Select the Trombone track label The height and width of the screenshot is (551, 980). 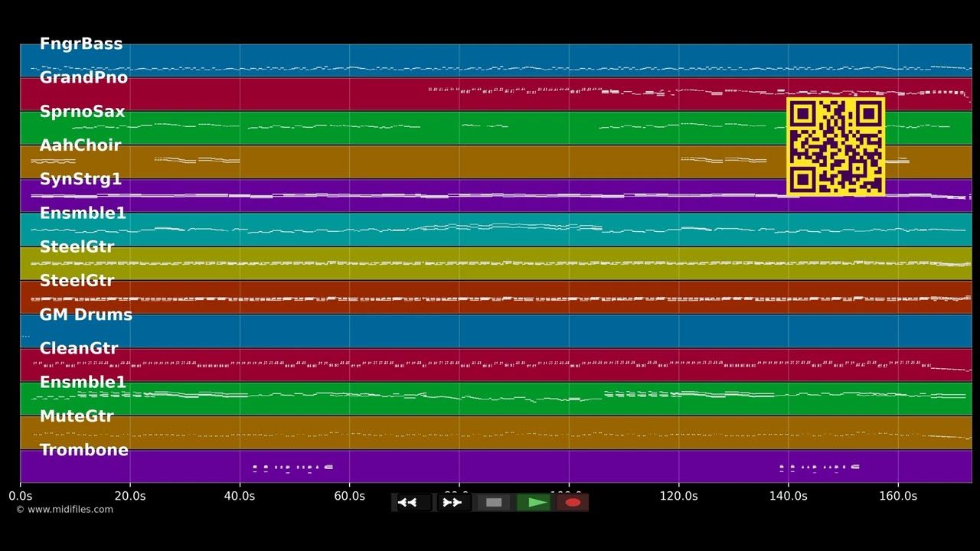(84, 450)
